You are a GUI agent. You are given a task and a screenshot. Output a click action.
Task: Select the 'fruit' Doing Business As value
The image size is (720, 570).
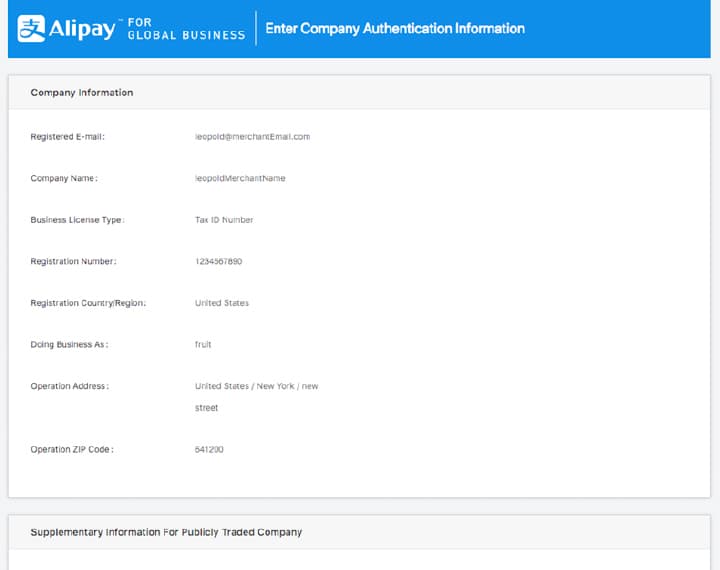(203, 345)
